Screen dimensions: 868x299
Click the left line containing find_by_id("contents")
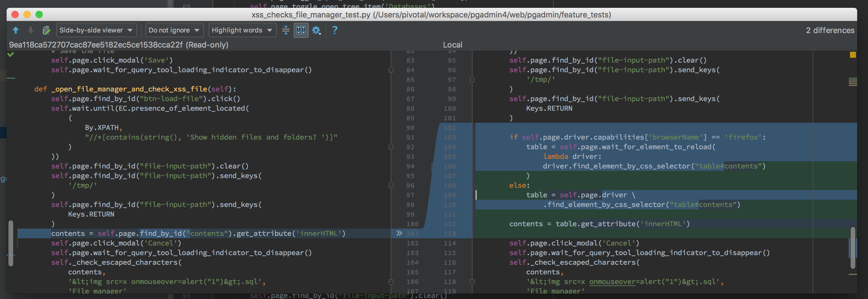click(x=198, y=233)
